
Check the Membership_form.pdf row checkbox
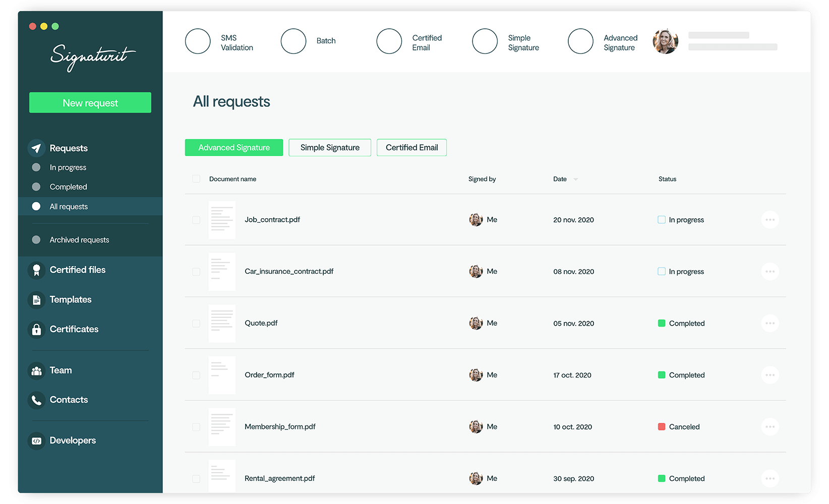pos(196,427)
